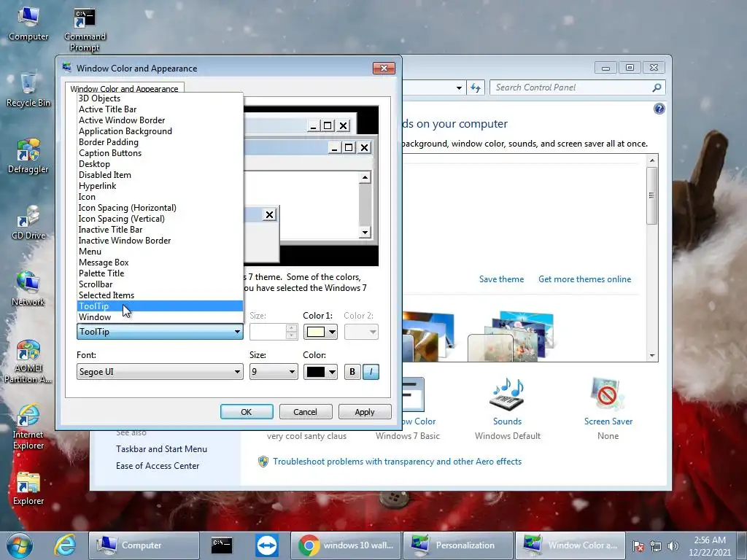Click the 'Window Color and Appearance' tab
This screenshot has height=560, width=747.
pyautogui.click(x=124, y=88)
